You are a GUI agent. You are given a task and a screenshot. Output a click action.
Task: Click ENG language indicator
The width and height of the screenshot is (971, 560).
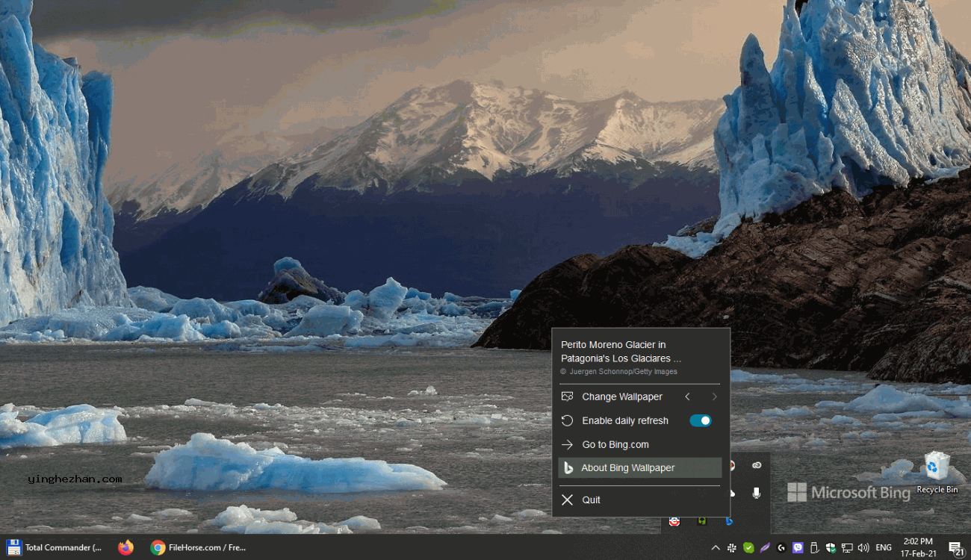[884, 547]
